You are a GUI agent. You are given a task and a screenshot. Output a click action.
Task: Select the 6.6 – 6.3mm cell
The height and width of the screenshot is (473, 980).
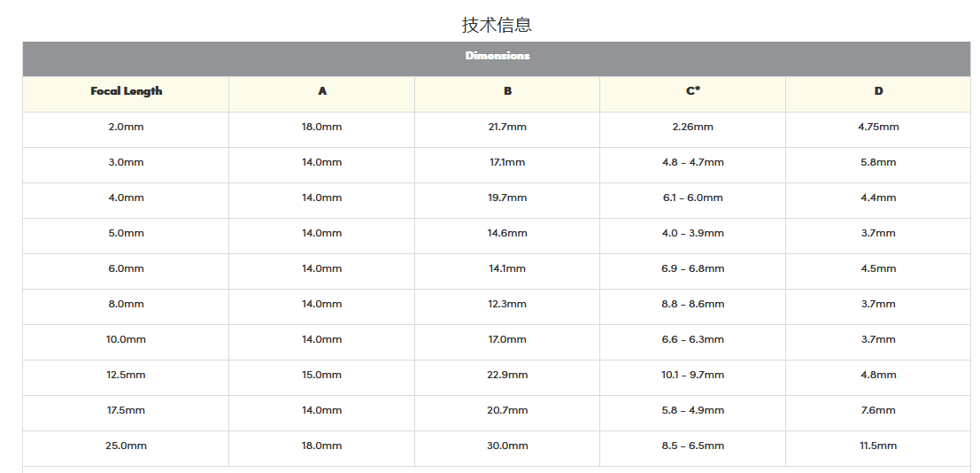point(692,339)
